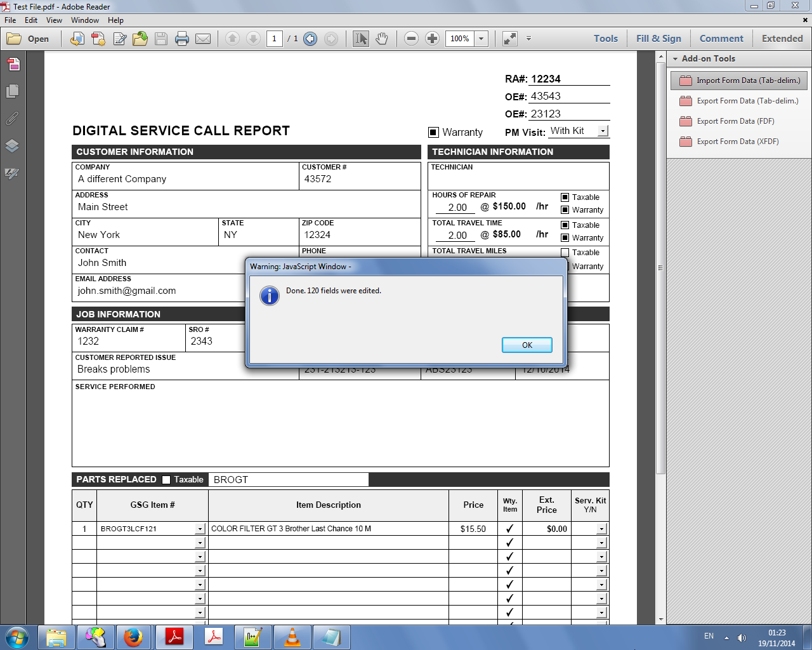Open Serv. Kit dropdown in the $0.00 row
812x650 pixels.
click(x=601, y=529)
